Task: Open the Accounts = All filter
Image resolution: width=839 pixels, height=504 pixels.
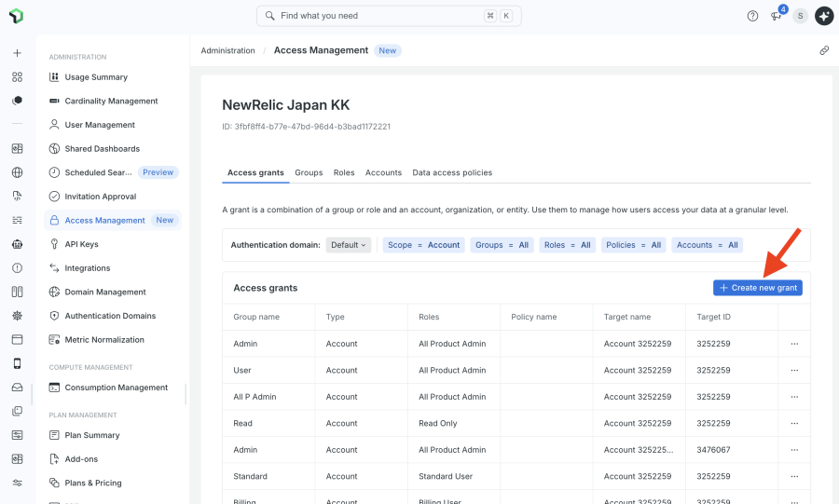Action: coord(707,245)
